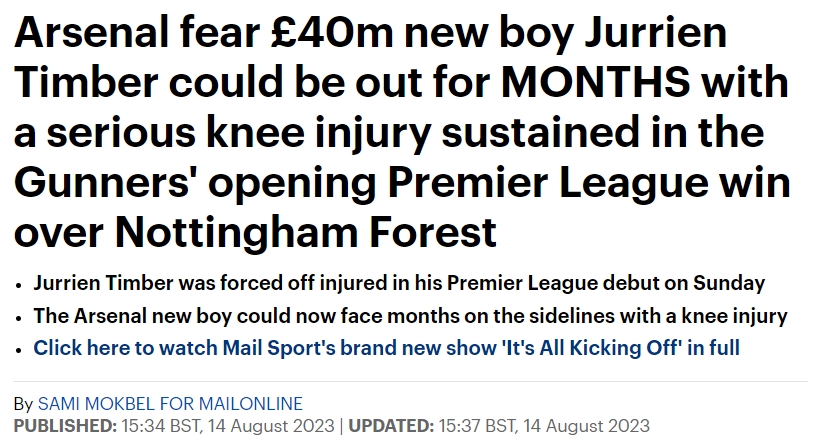Viewport: 816px width, 448px height.
Task: Click the word MONTHS in the headline
Action: (x=595, y=82)
